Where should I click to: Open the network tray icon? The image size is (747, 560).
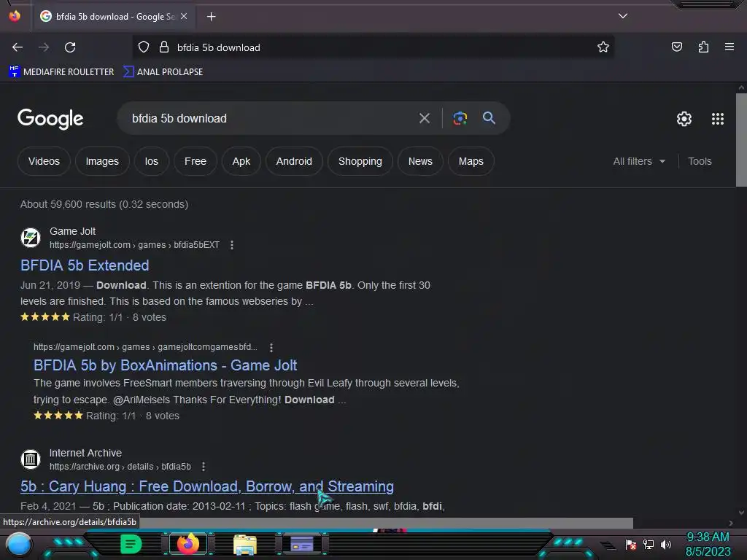coord(649,544)
